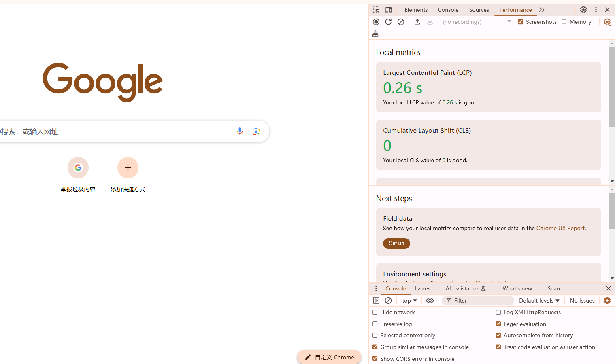The image size is (615, 364).
Task: Open the DevTools customize three-dot menu
Action: (x=596, y=10)
